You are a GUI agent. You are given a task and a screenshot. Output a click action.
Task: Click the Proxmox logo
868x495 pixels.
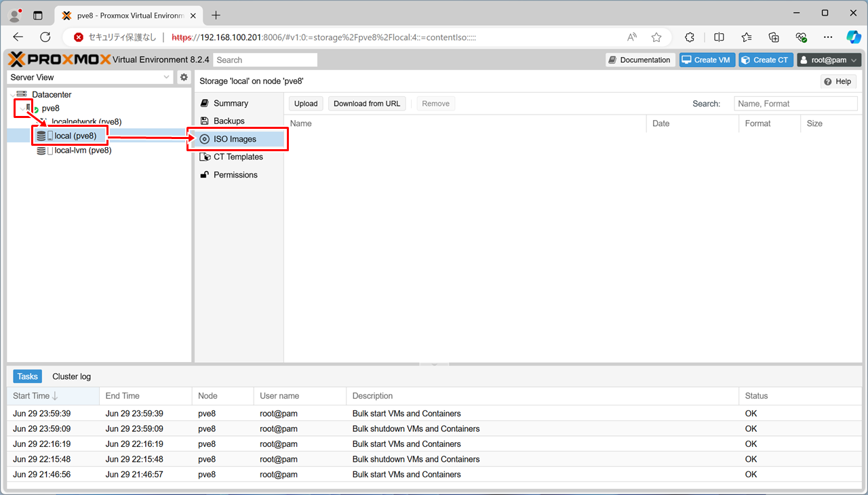coord(60,60)
